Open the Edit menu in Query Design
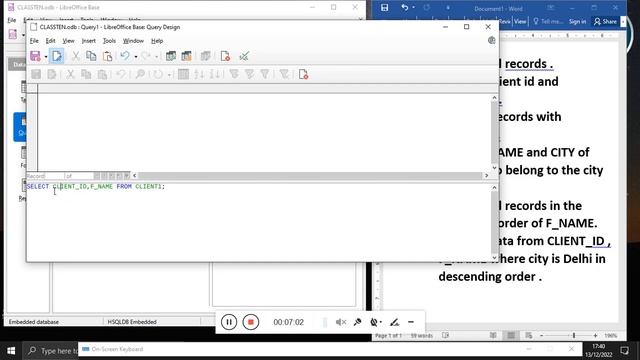This screenshot has width=640, height=360. [50, 41]
